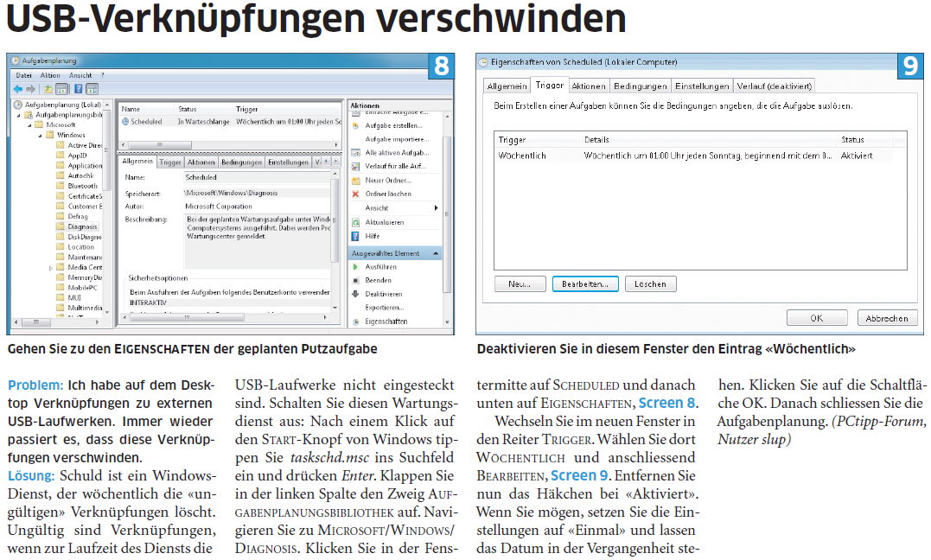The width and height of the screenshot is (931, 560).
Task: Open the Verlauf (deaktiviert) tab
Action: click(x=774, y=86)
